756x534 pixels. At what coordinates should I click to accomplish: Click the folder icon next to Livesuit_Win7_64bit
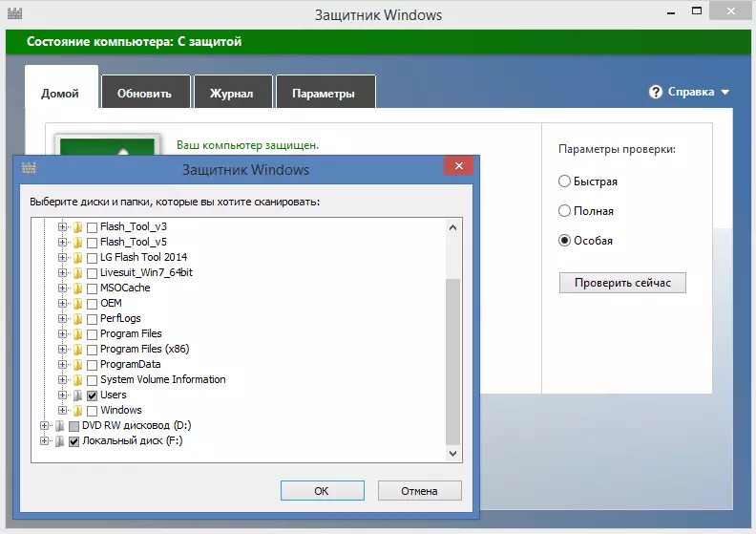click(x=77, y=272)
